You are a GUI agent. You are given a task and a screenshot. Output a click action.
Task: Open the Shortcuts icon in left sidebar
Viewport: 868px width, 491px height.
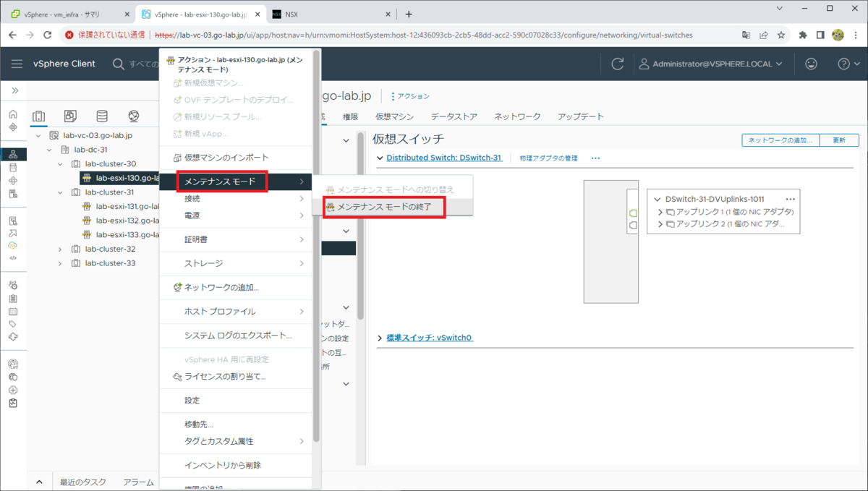click(13, 127)
